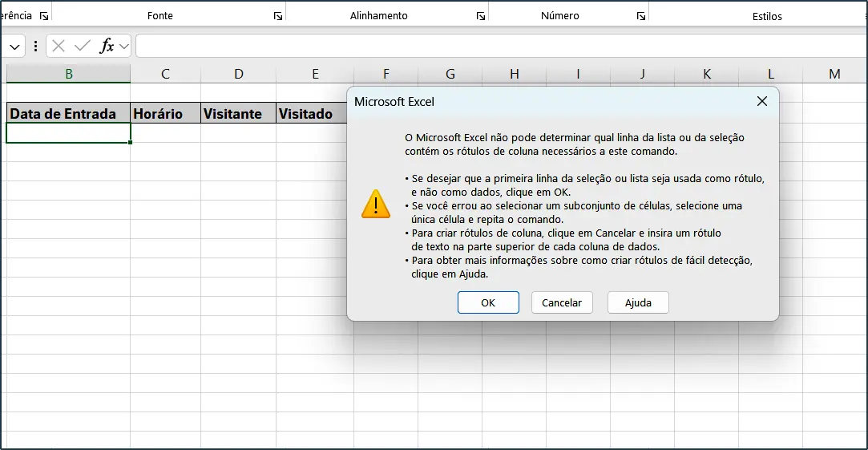
Task: Close the Microsoft Excel warning dialog
Action: click(761, 101)
